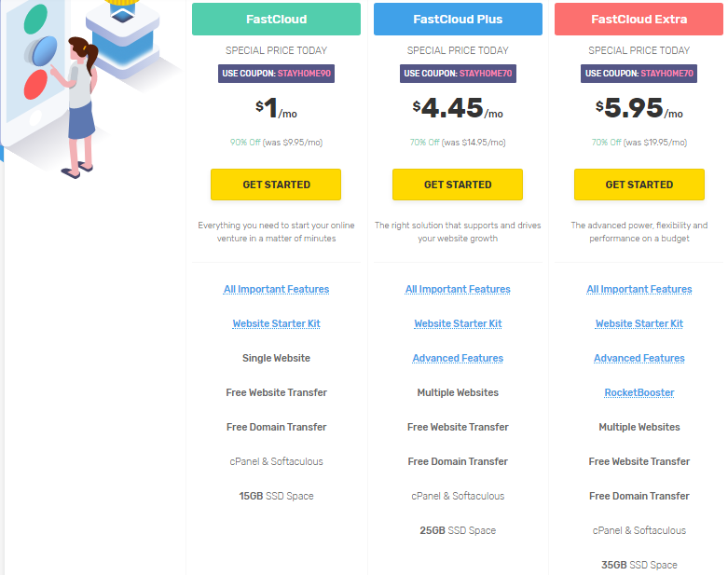Click 'cPanel & Softaculous' in FastCloud Extra column
The width and height of the screenshot is (728, 575).
(x=639, y=530)
